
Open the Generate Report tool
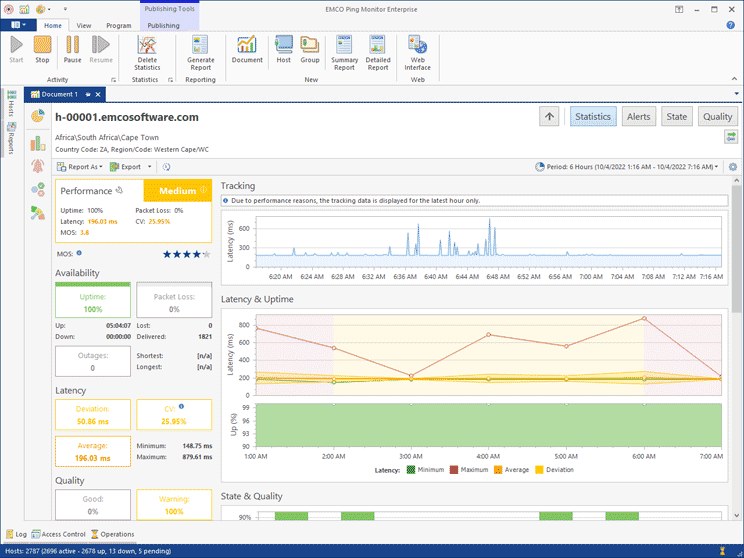click(x=200, y=50)
